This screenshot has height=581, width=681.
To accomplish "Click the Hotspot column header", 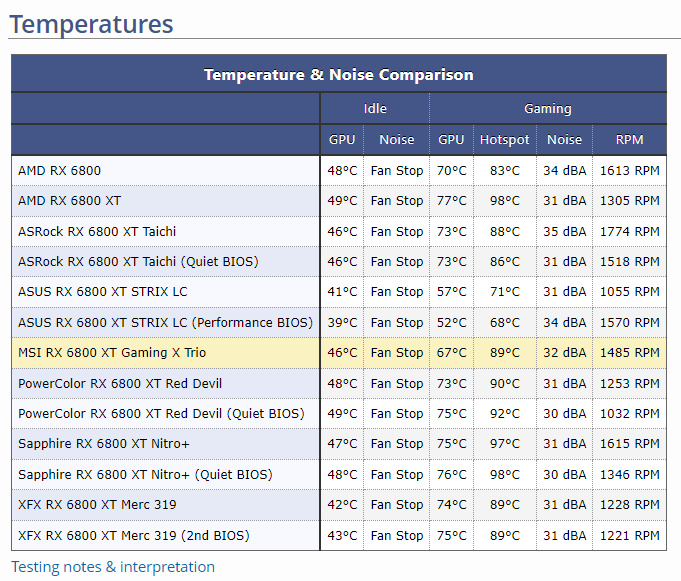I will click(505, 140).
